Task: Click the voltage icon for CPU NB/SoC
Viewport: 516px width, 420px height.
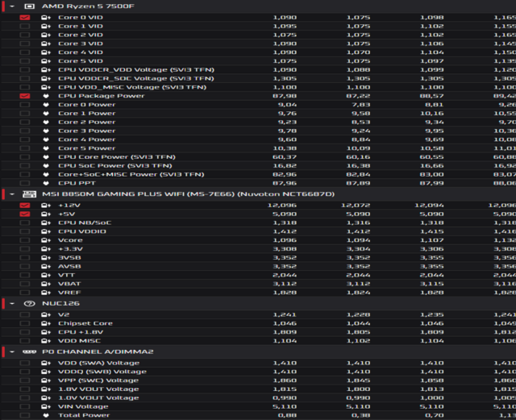Action: tap(46, 222)
